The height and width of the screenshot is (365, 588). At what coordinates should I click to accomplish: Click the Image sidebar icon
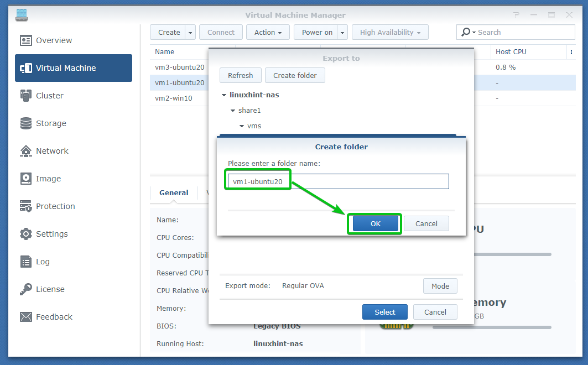[26, 179]
